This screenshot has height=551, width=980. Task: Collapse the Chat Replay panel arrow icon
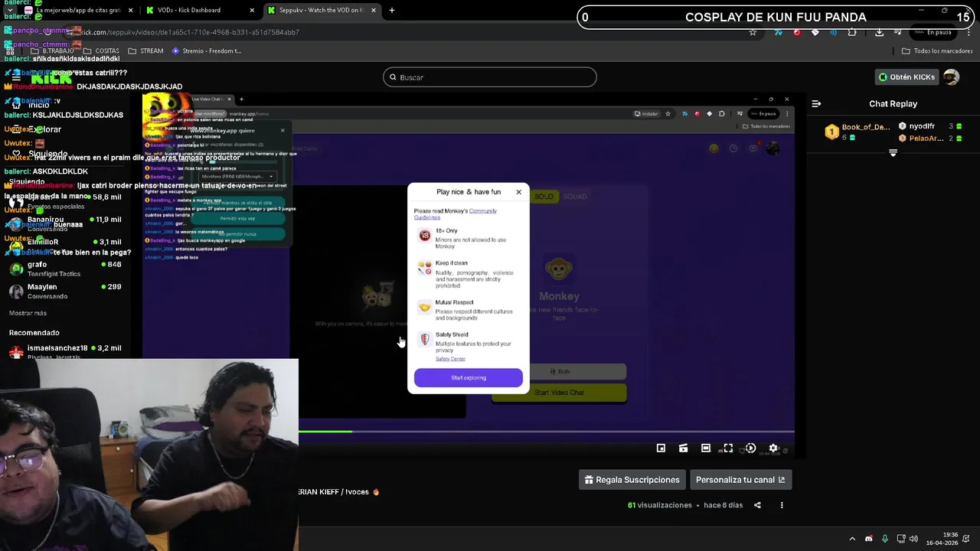(816, 103)
